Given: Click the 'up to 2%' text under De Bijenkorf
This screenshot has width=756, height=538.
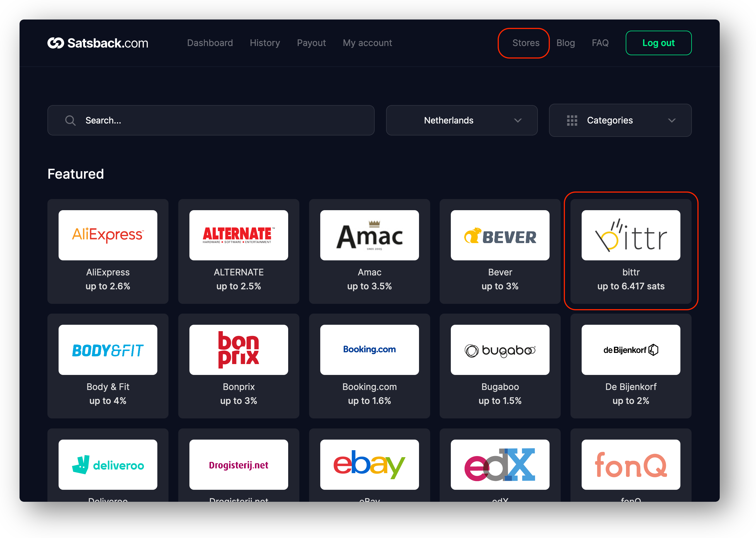Looking at the screenshot, I should tap(631, 401).
